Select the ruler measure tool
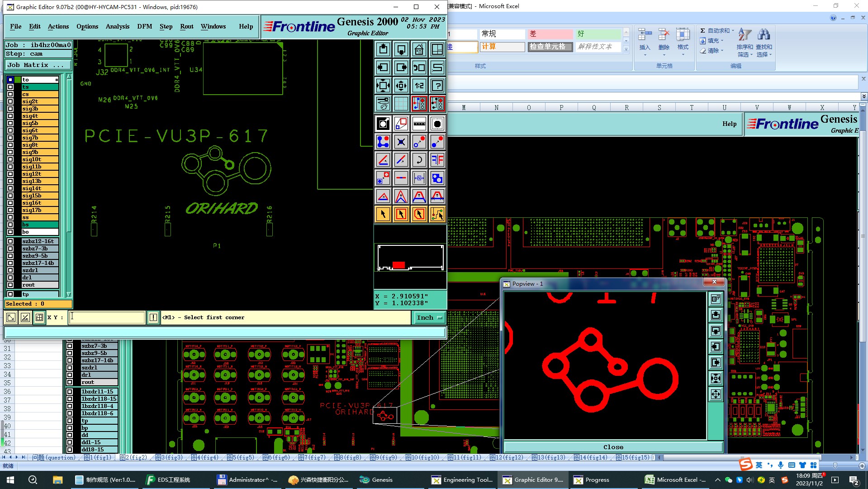Viewport: 868px width, 489px height. pyautogui.click(x=419, y=124)
